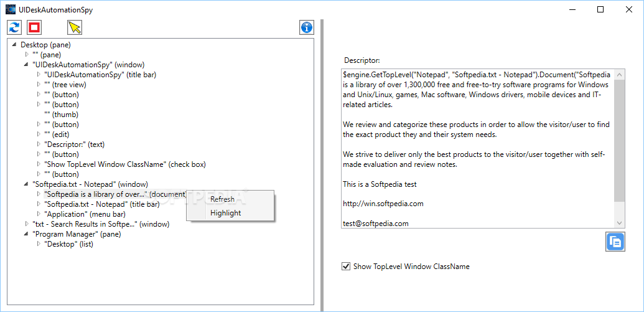Expand the "UIDeskAutomationSpy" (title bar) node
Viewport: 644px width, 312px height.
[x=39, y=74]
